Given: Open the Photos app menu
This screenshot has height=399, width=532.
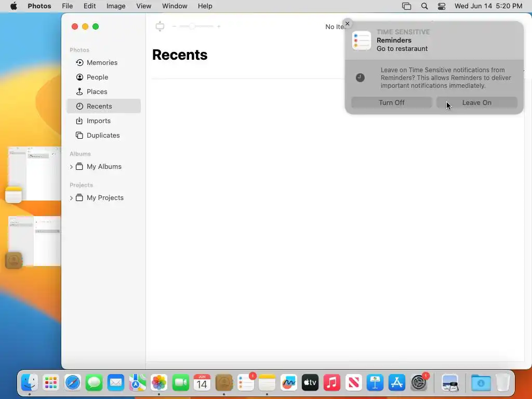Looking at the screenshot, I should [39, 6].
